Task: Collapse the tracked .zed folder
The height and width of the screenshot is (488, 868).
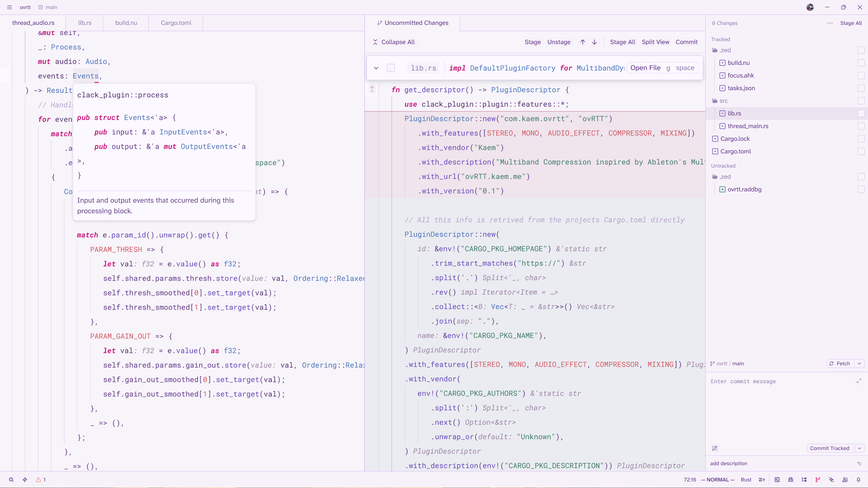Action: tap(721, 50)
